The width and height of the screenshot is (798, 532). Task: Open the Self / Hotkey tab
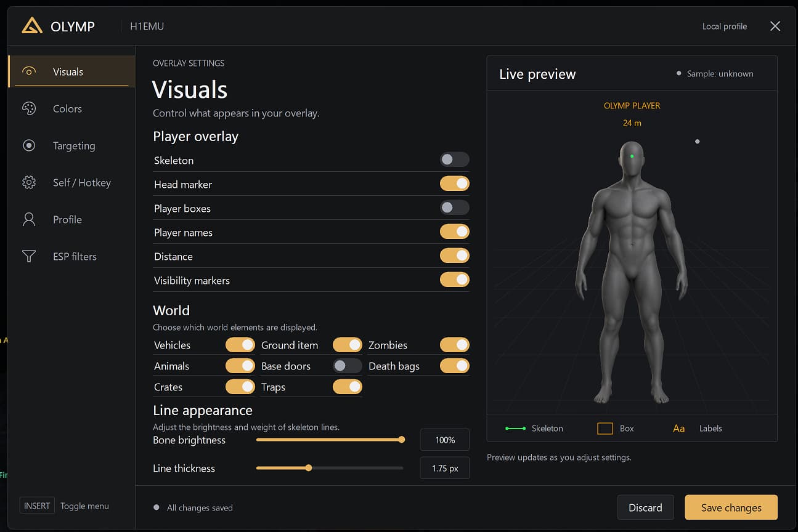[x=71, y=182]
